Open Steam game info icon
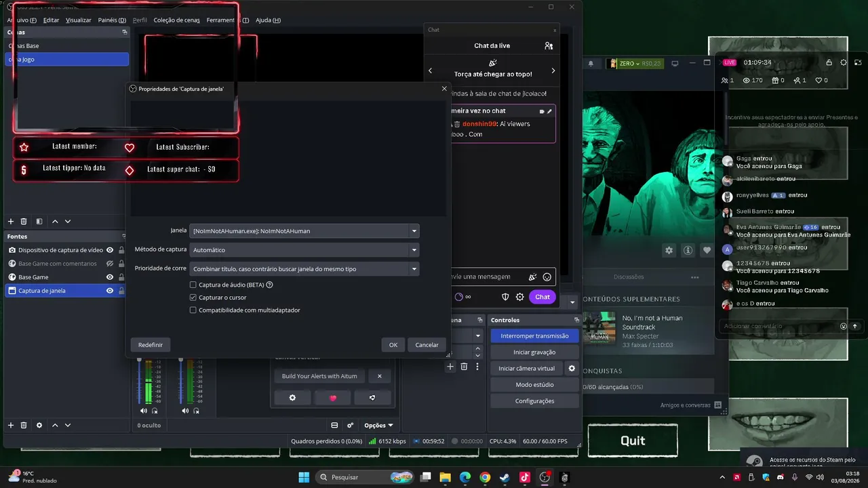This screenshot has width=868, height=488. click(688, 250)
